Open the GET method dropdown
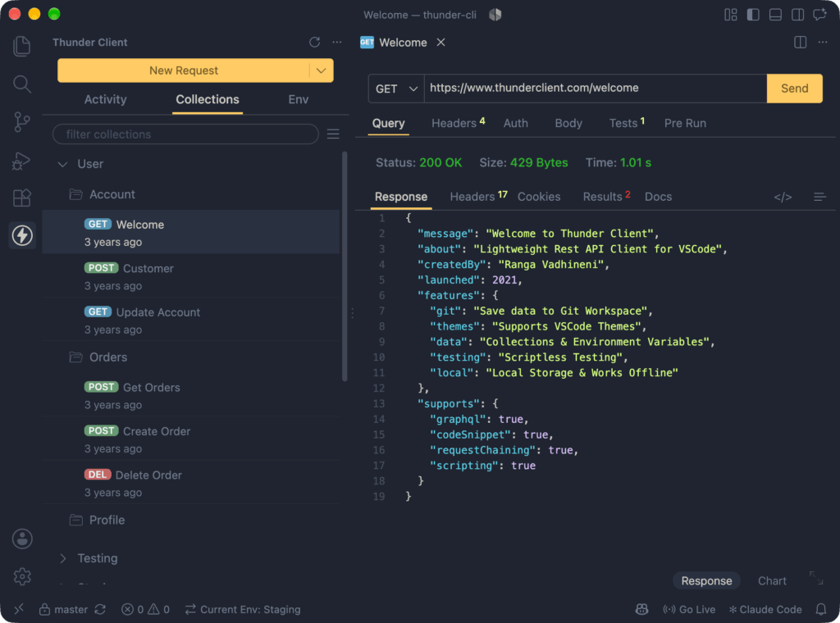Viewport: 840px width, 623px height. coord(396,89)
